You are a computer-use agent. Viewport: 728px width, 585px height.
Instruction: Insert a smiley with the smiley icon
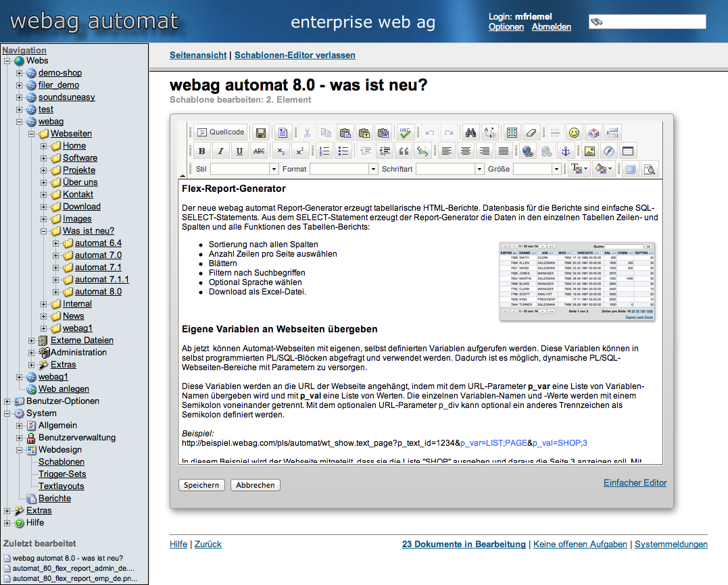(x=575, y=132)
